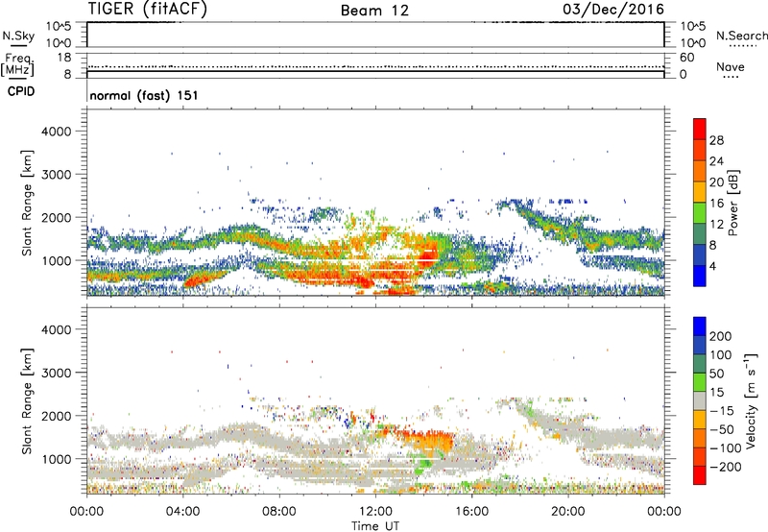Select the CPID label
Viewport: 768px width, 532px height.
21,91
